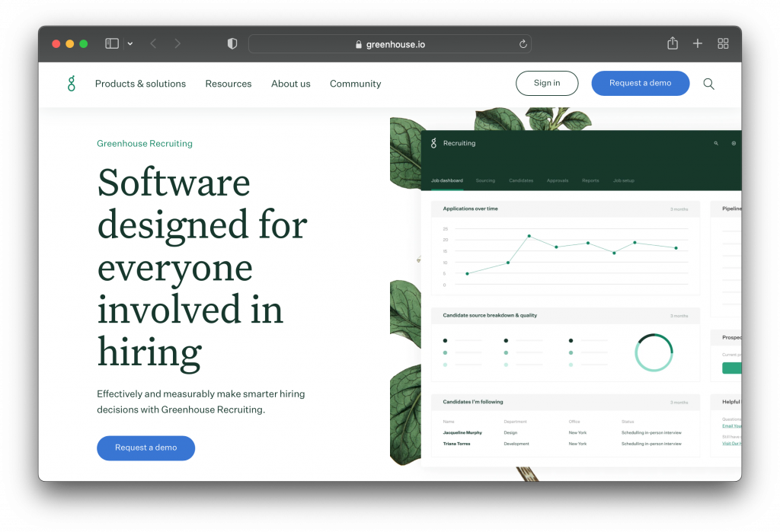Click candidate Jacqueline Murphy
Viewport: 780px width, 532px height.
coord(462,432)
